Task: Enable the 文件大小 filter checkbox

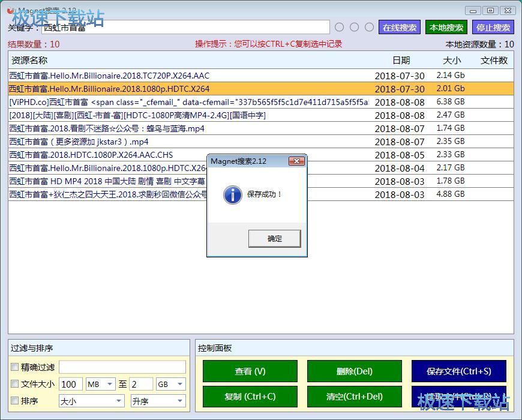Action: tap(14, 384)
